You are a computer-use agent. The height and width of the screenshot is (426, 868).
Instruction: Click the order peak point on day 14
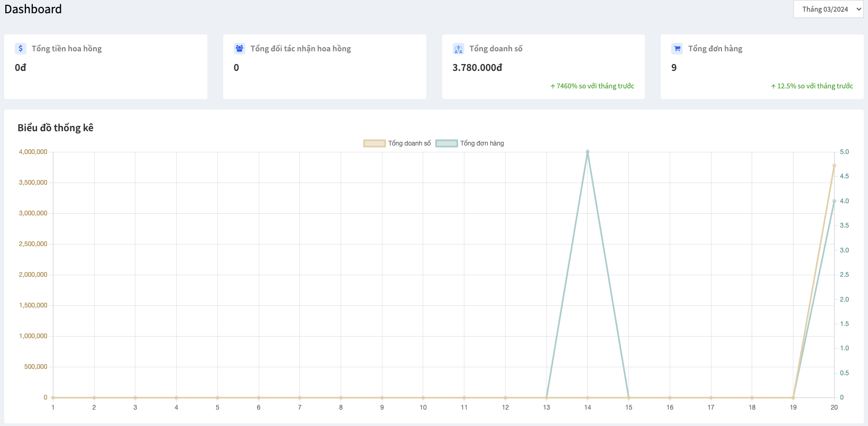click(588, 152)
